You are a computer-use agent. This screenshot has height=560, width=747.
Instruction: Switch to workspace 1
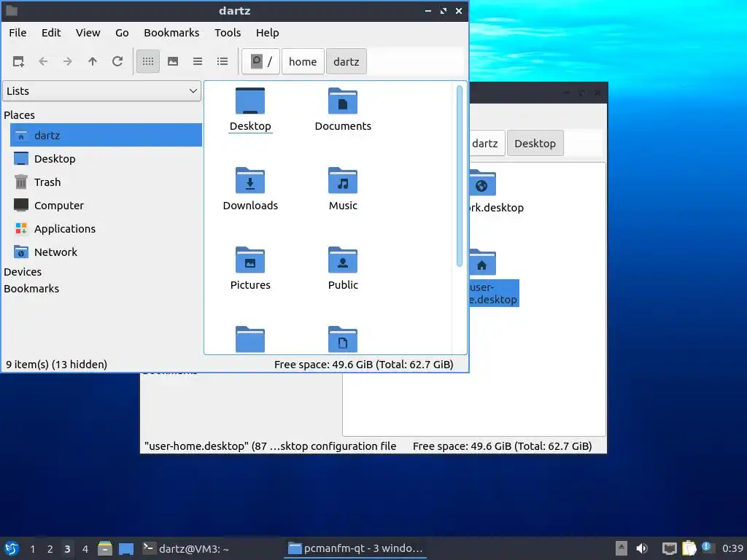[32, 549]
